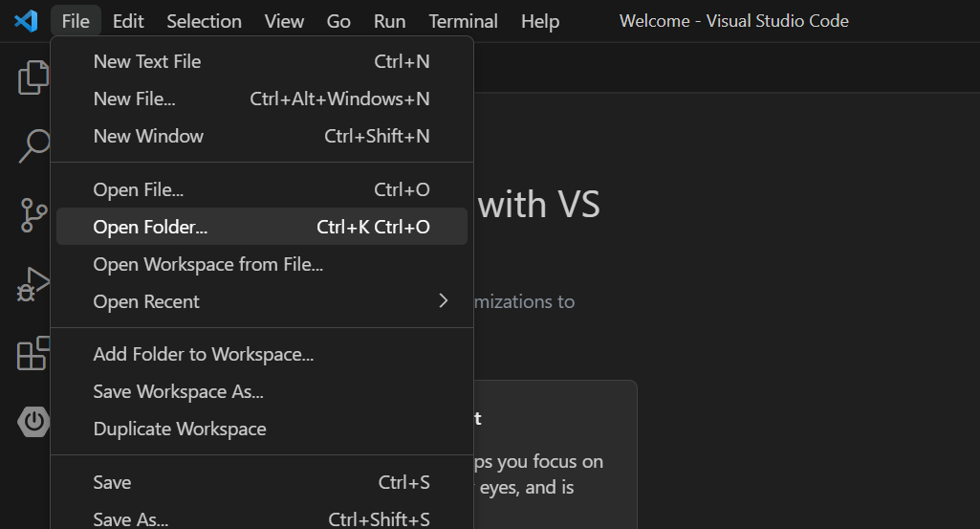
Task: Choose Save from the File menu
Action: tap(262, 482)
